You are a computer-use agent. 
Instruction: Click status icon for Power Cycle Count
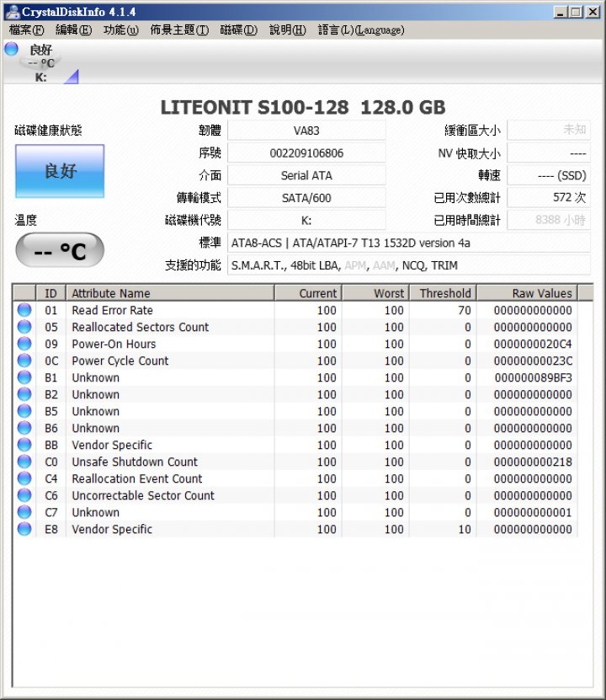[24, 361]
